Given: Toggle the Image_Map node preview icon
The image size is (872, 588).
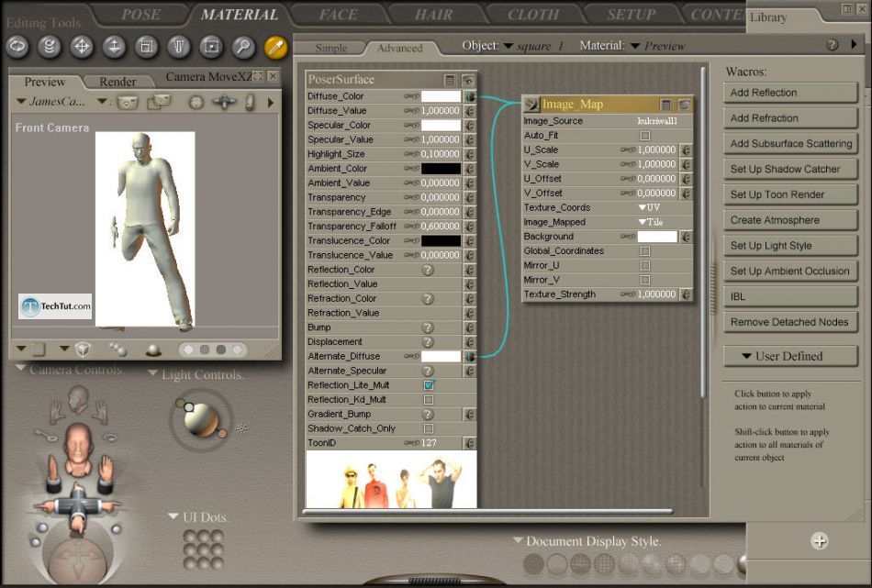Looking at the screenshot, I should pos(684,105).
